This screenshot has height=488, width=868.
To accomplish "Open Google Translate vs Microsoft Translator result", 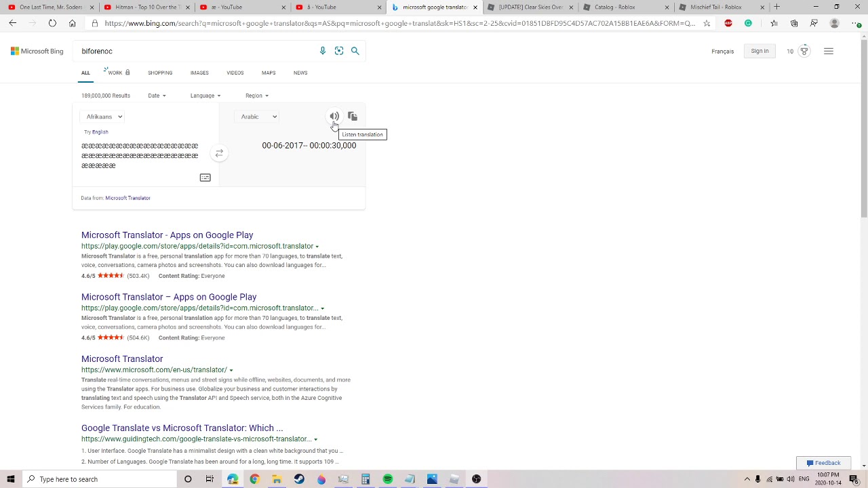I will (x=182, y=428).
